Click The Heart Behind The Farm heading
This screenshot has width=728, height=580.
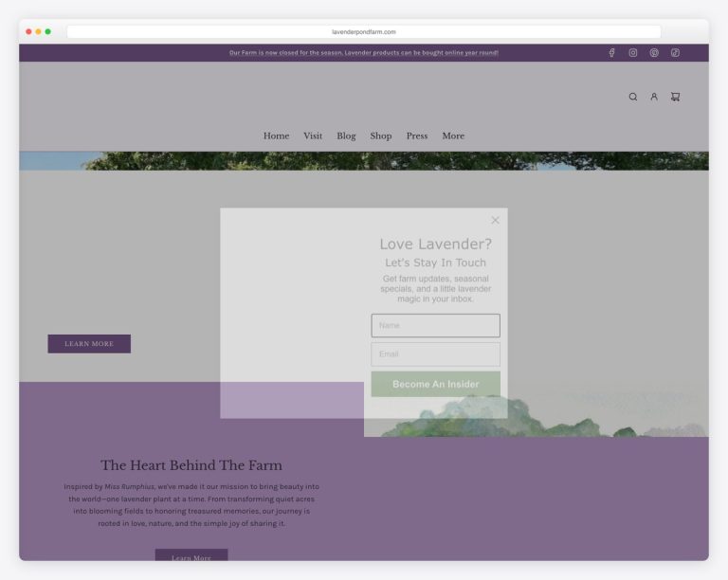click(x=191, y=465)
